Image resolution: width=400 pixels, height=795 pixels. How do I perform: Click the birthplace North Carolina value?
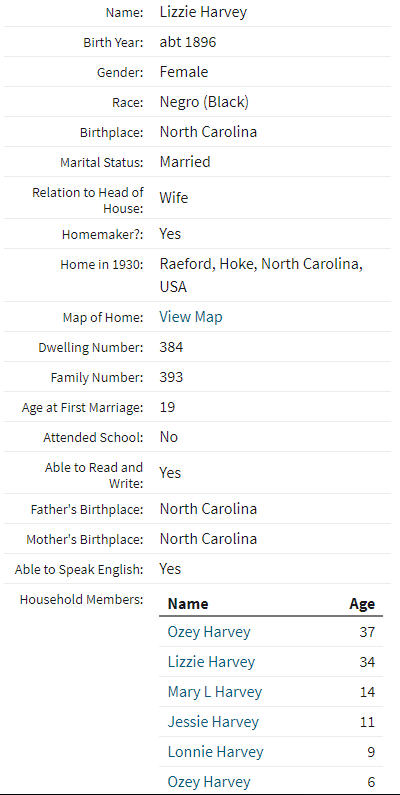[208, 132]
